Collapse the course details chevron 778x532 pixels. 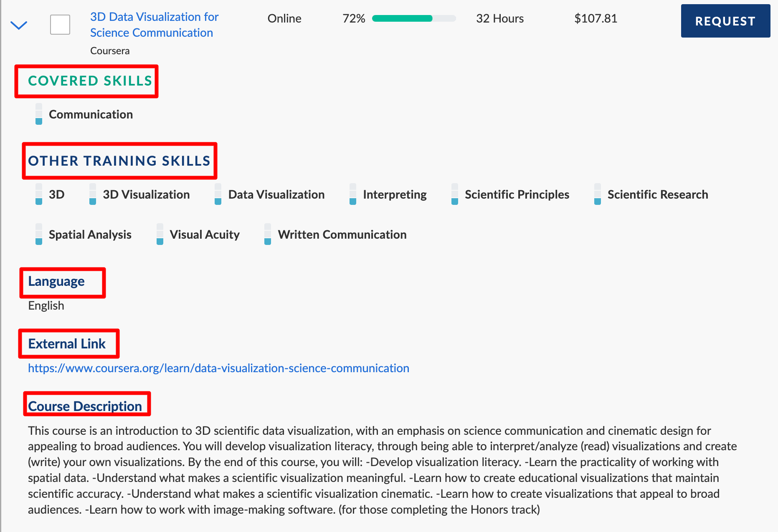[19, 25]
